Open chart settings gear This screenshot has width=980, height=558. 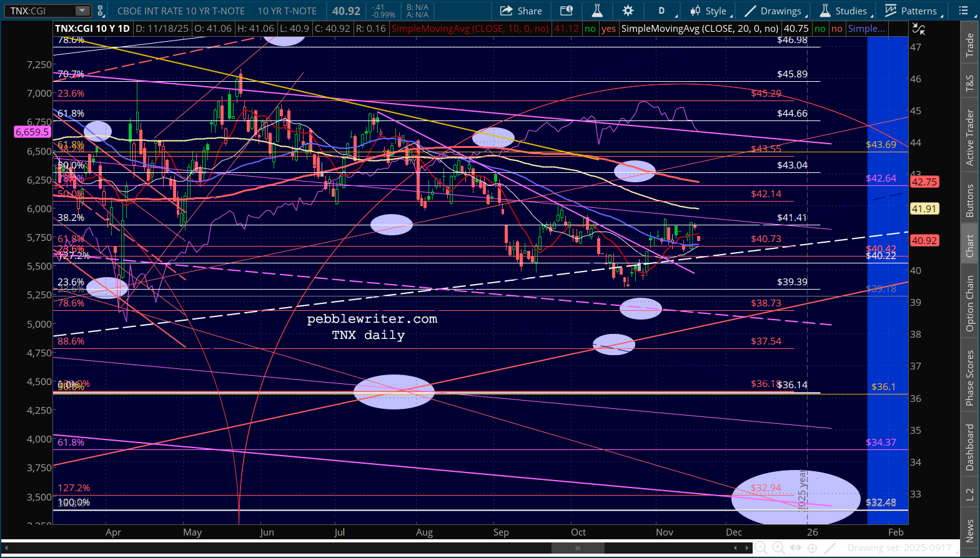pyautogui.click(x=628, y=11)
